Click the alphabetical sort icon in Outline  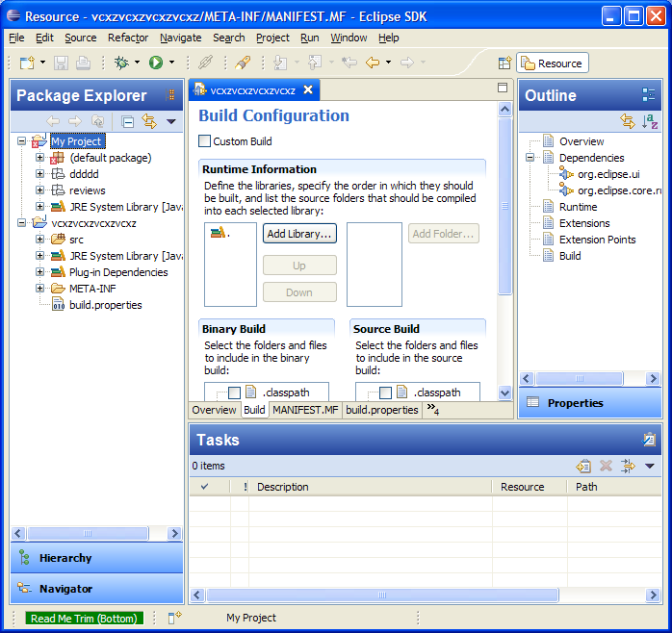click(650, 121)
